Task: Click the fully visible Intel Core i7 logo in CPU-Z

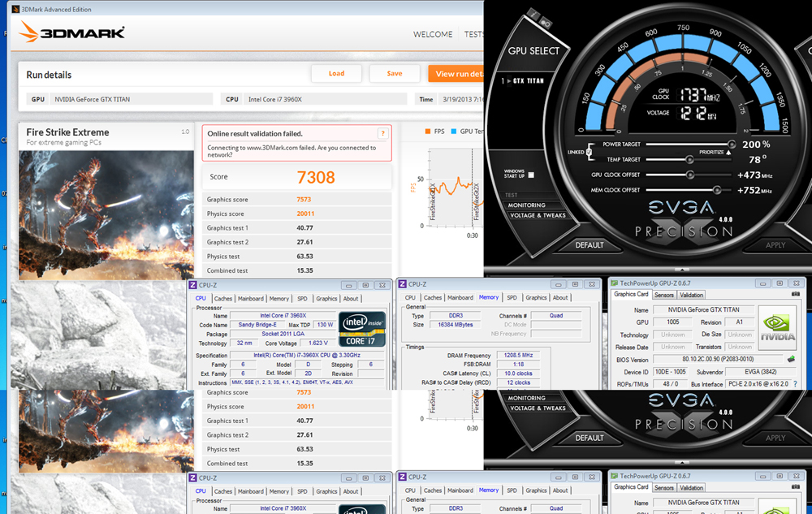Action: (362, 329)
